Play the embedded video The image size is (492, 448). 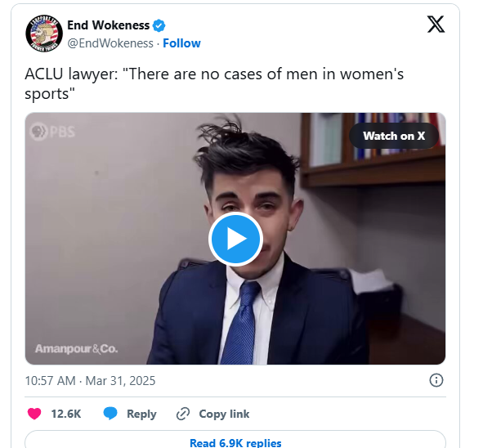tap(235, 239)
